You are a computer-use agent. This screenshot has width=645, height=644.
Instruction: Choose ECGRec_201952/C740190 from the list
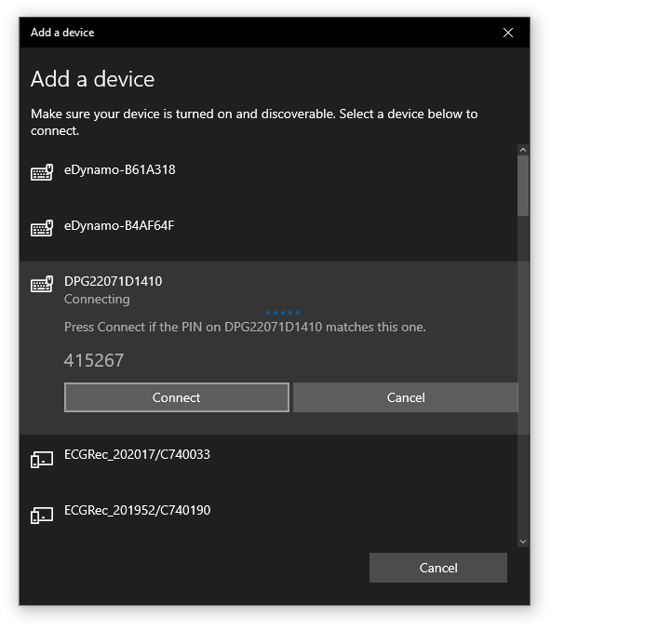pos(137,511)
